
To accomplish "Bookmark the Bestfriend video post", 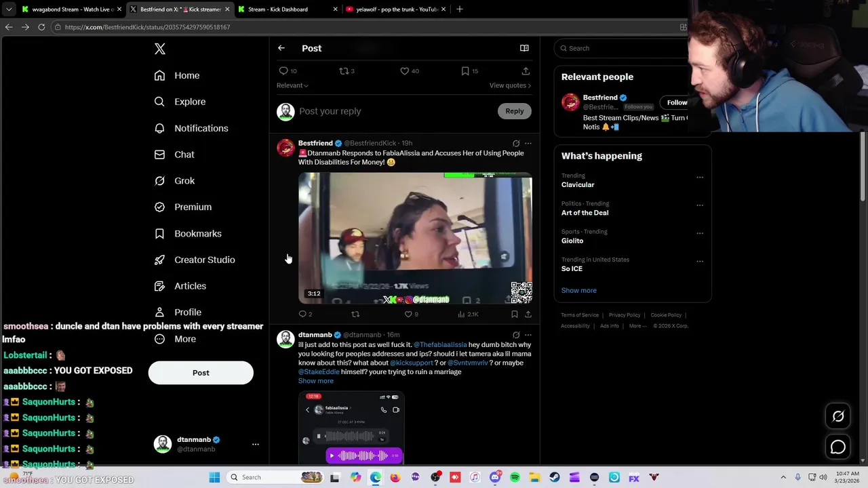I will pyautogui.click(x=515, y=314).
